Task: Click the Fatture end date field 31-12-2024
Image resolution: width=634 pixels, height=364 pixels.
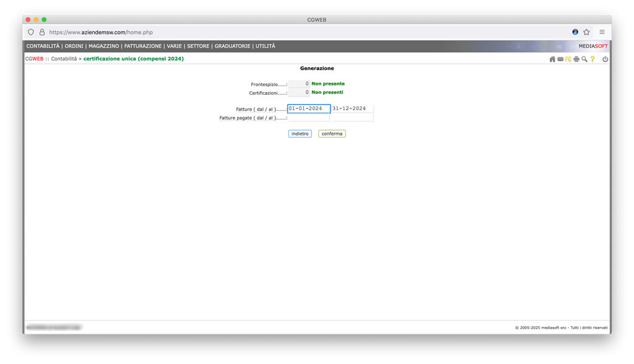Action: click(352, 109)
